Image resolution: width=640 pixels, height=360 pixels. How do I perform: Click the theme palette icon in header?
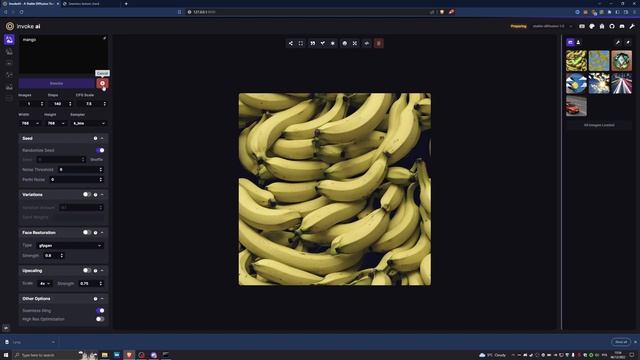592,26
